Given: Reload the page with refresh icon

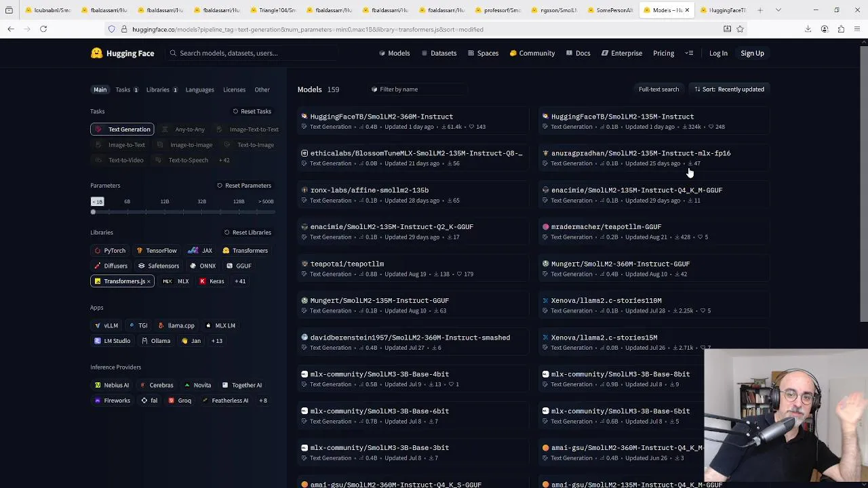Looking at the screenshot, I should 43,29.
